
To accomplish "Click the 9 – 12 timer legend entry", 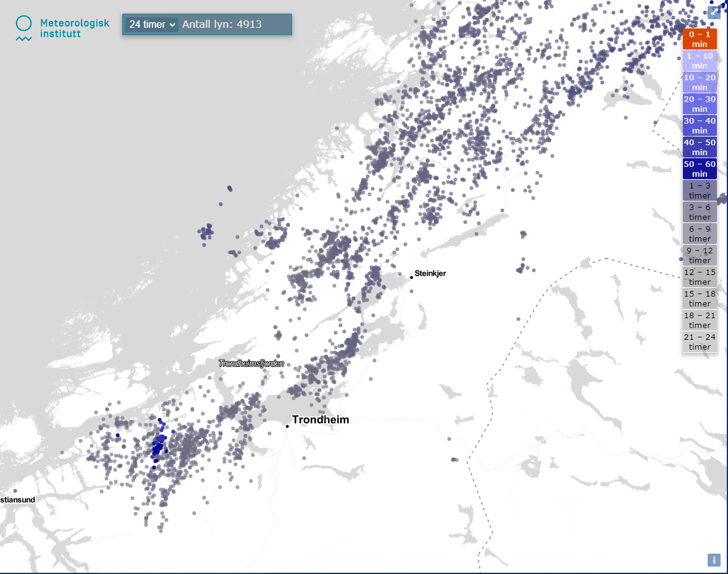I will pos(700,255).
